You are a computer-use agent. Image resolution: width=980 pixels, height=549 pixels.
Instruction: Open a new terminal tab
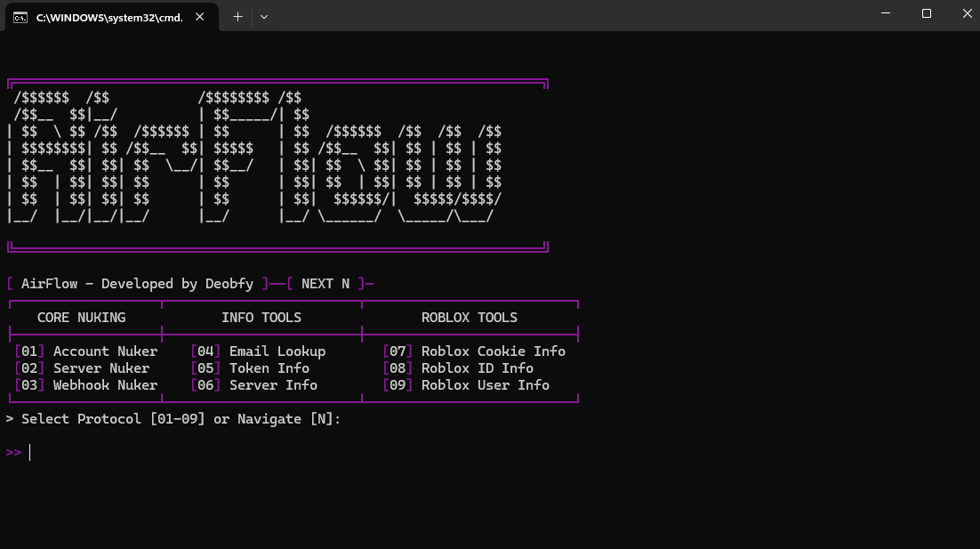237,17
